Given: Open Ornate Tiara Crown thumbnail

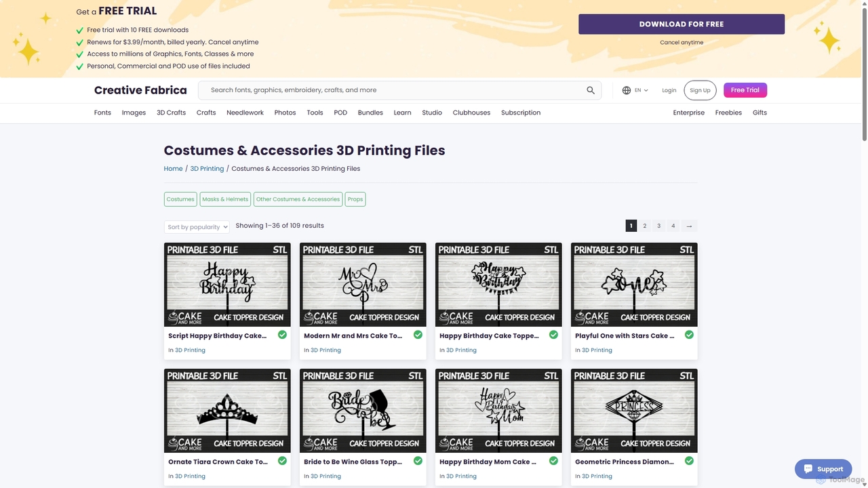Looking at the screenshot, I should [227, 411].
